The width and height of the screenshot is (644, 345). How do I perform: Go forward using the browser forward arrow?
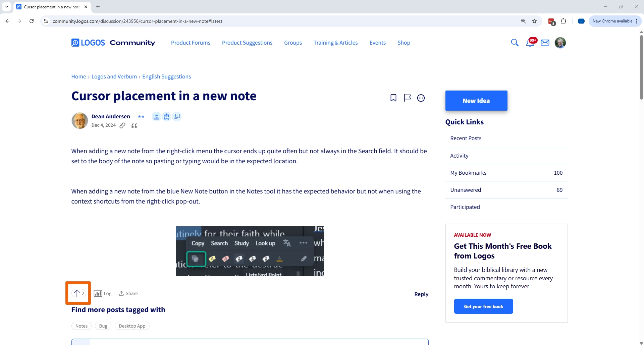point(19,21)
